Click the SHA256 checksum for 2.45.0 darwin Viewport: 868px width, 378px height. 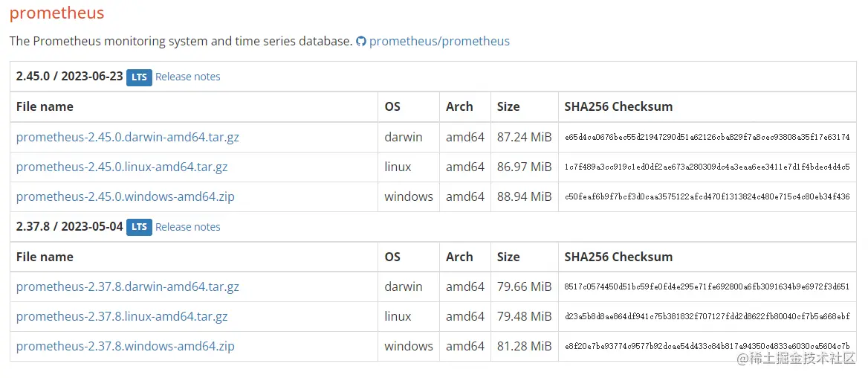click(x=707, y=138)
